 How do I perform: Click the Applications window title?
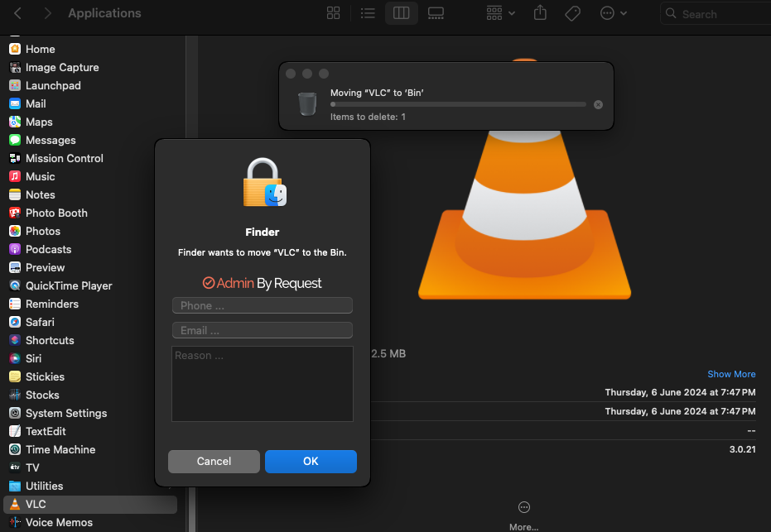[x=104, y=13]
